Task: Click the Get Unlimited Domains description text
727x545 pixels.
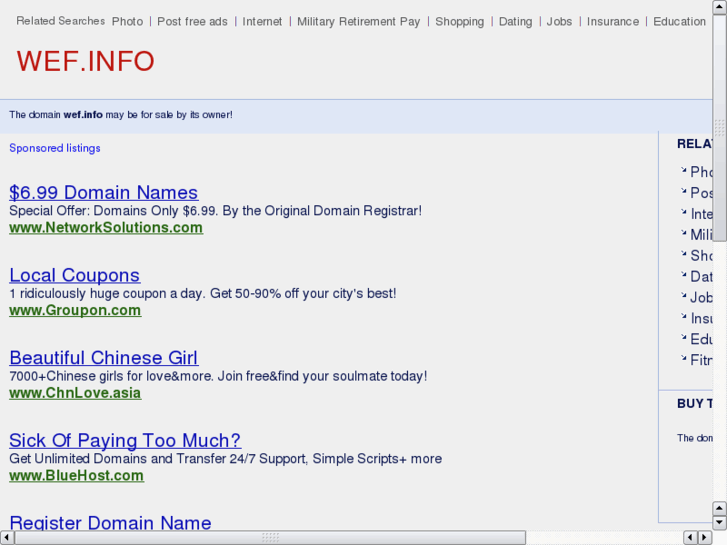Action: pos(225,459)
